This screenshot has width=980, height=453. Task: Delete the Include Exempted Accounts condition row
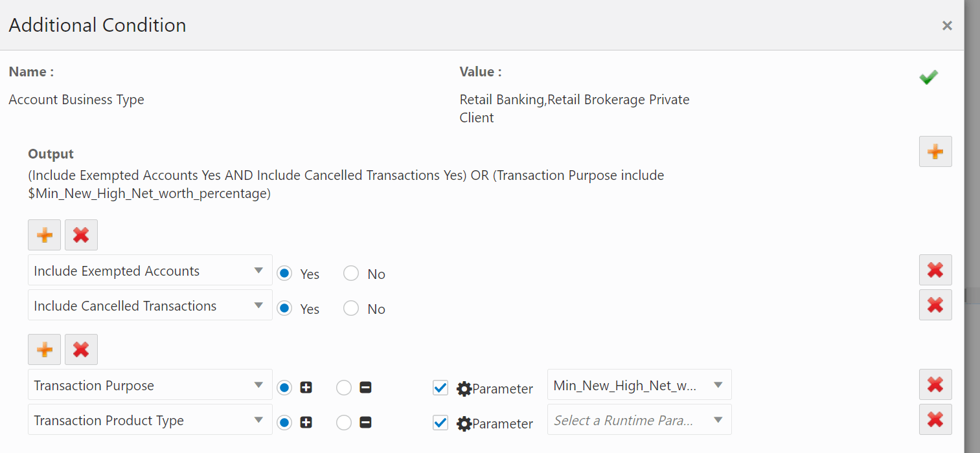tap(935, 270)
